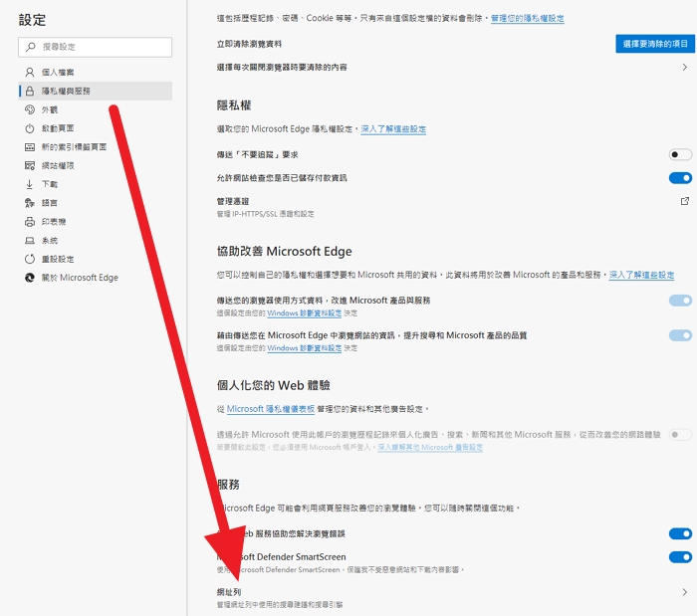The width and height of the screenshot is (697, 616).
Task: Click the 搜尋設定 search field
Action: tap(96, 47)
